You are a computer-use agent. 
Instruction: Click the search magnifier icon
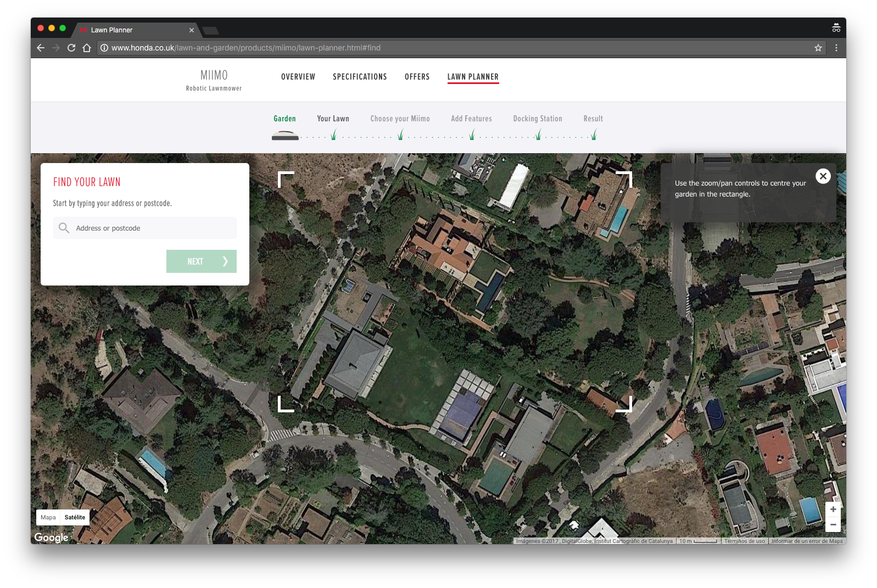[x=64, y=228]
